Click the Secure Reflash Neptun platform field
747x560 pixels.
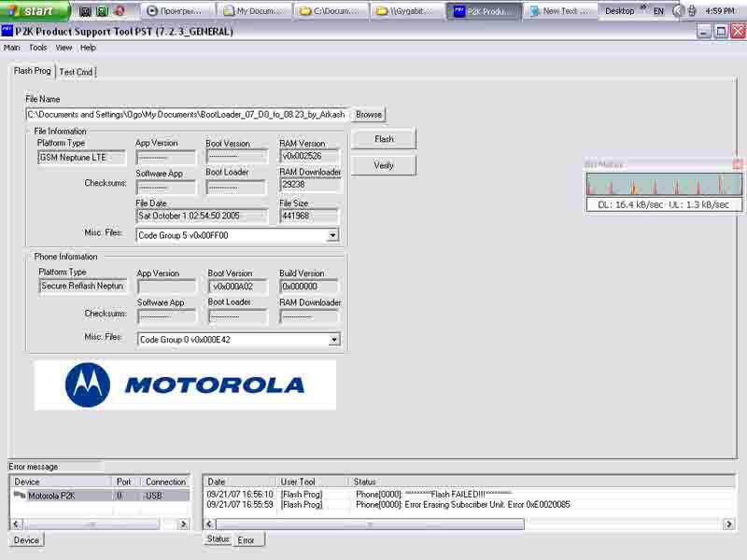[x=83, y=287]
